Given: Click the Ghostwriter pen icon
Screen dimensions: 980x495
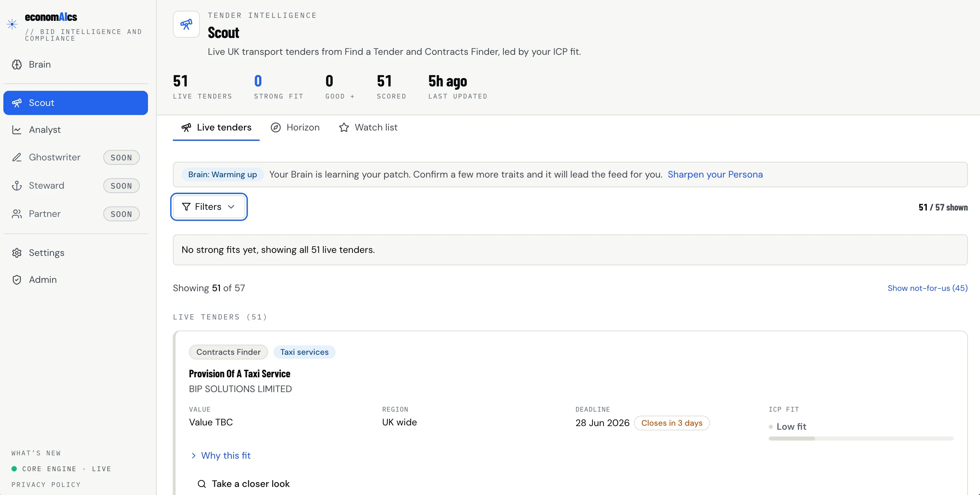Looking at the screenshot, I should [x=17, y=157].
